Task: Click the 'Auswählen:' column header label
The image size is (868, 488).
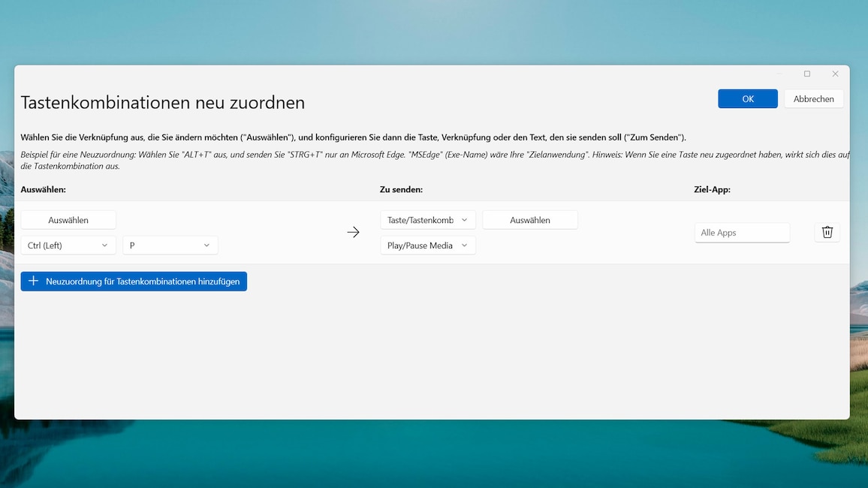Action: click(x=44, y=189)
